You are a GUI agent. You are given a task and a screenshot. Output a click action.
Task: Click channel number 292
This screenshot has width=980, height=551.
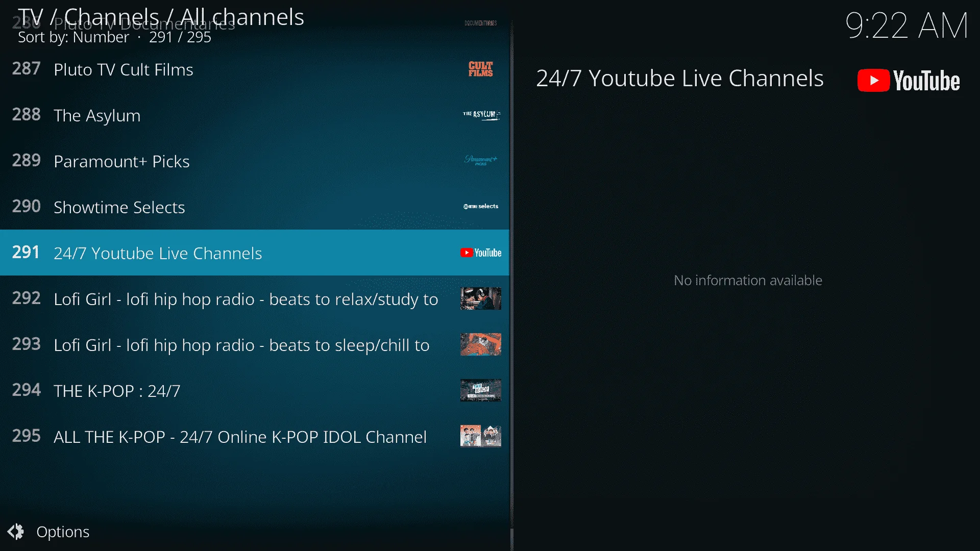point(26,298)
